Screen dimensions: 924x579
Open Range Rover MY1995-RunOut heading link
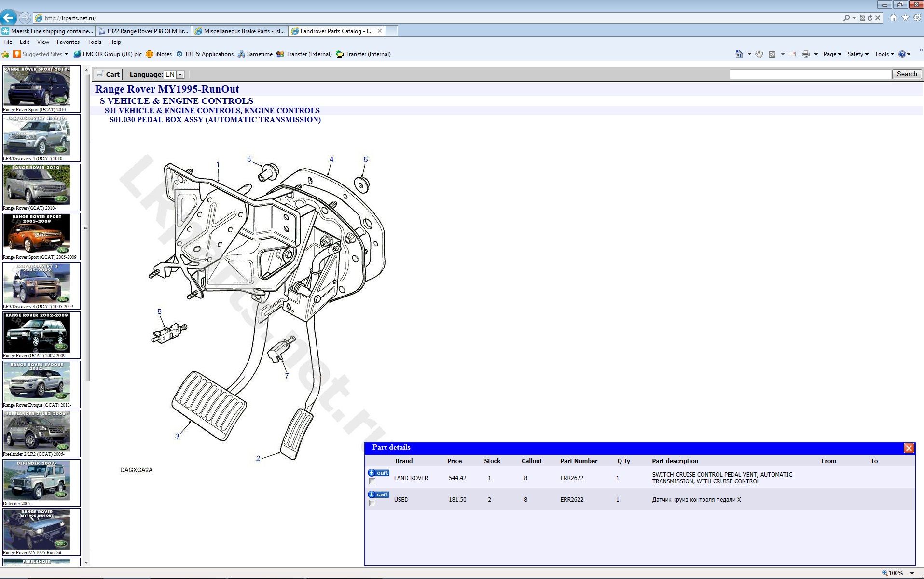pyautogui.click(x=167, y=89)
